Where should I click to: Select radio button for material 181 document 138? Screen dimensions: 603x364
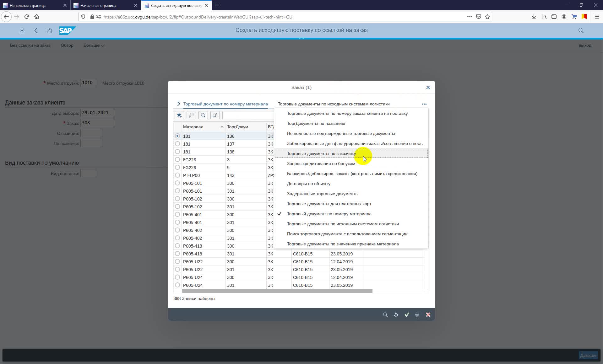177,152
